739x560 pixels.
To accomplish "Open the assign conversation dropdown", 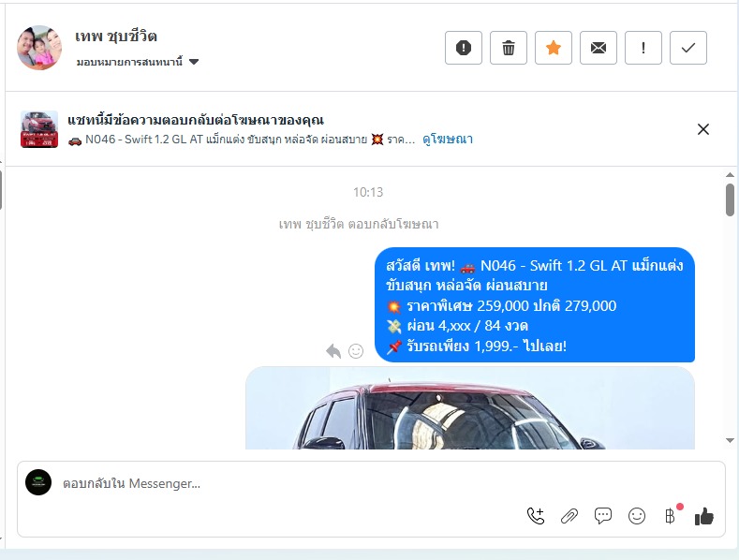I will (x=138, y=62).
